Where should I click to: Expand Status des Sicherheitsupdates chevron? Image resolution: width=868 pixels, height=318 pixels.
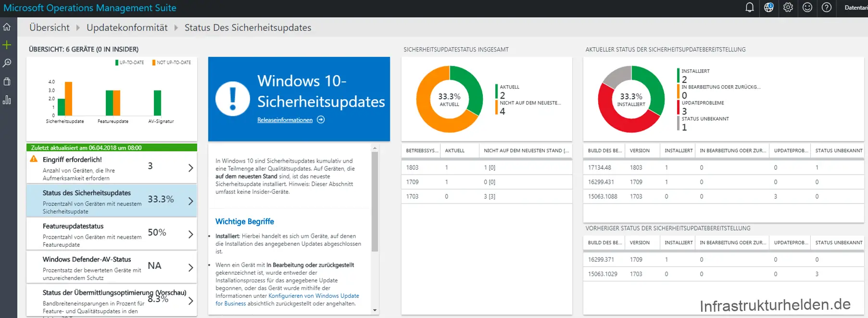pos(190,201)
